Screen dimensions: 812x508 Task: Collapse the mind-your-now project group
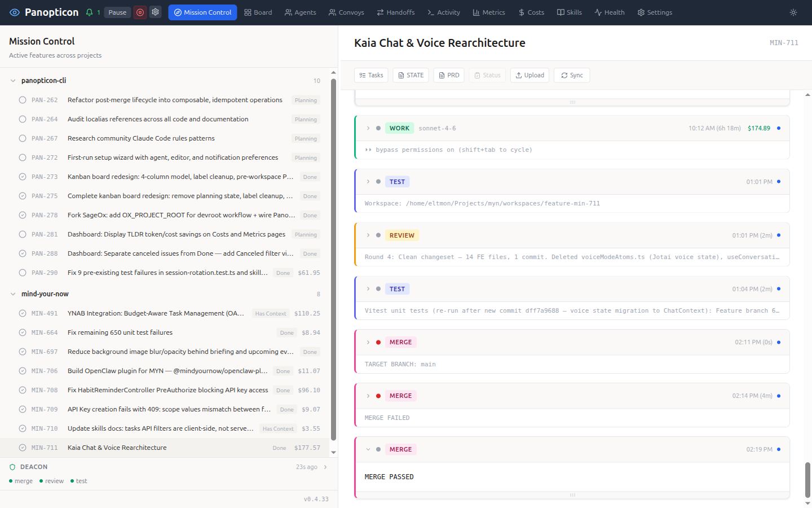click(x=13, y=294)
